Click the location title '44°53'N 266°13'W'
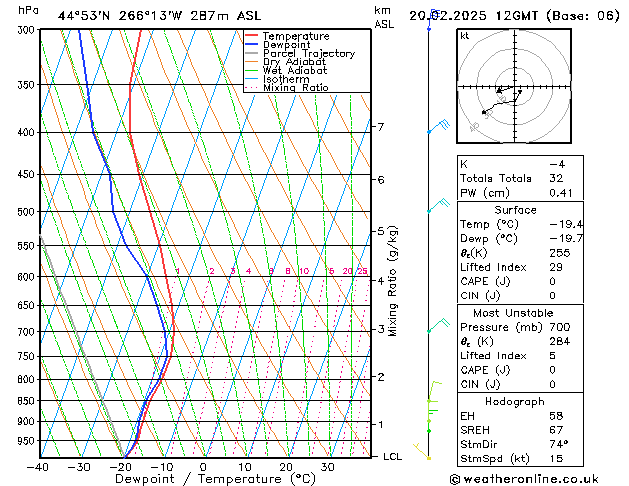The image size is (629, 486). (120, 16)
